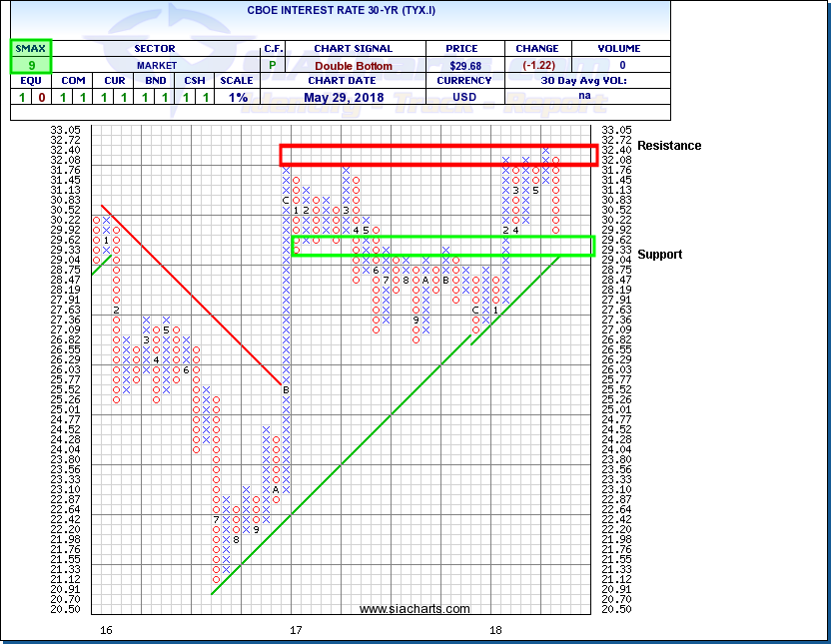Click the Support label
Image resolution: width=831 pixels, height=644 pixels.
pyautogui.click(x=660, y=255)
